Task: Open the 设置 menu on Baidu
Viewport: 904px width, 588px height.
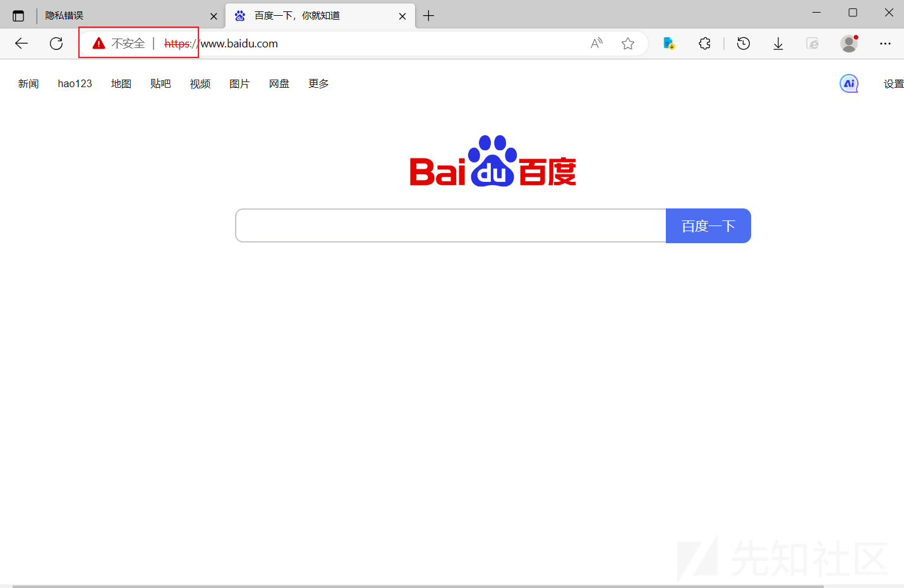Action: coord(893,84)
